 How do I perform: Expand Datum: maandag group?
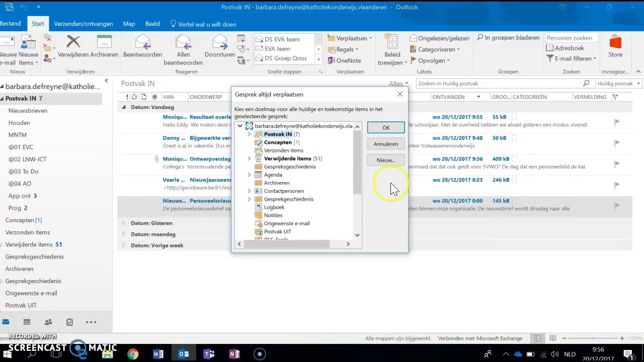124,234
